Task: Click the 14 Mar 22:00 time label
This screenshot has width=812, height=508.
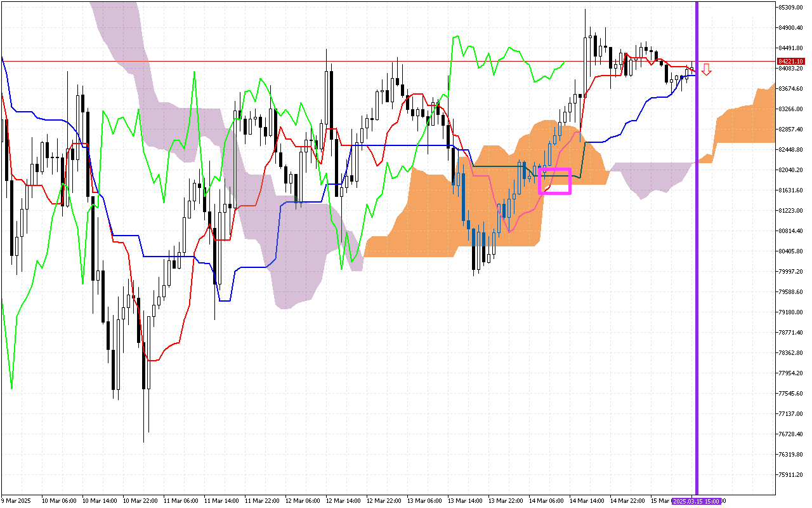Action: [x=627, y=501]
